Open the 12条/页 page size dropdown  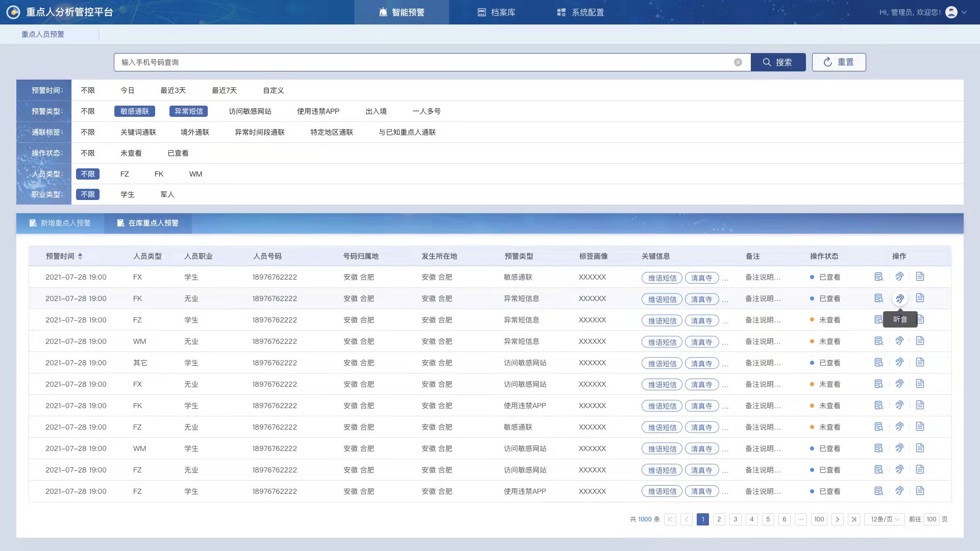[x=885, y=519]
